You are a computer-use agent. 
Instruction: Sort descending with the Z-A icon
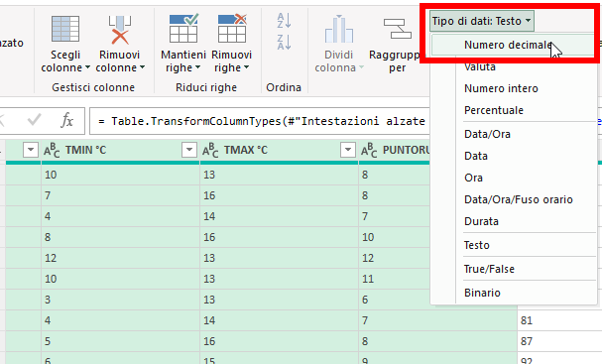coord(284,42)
